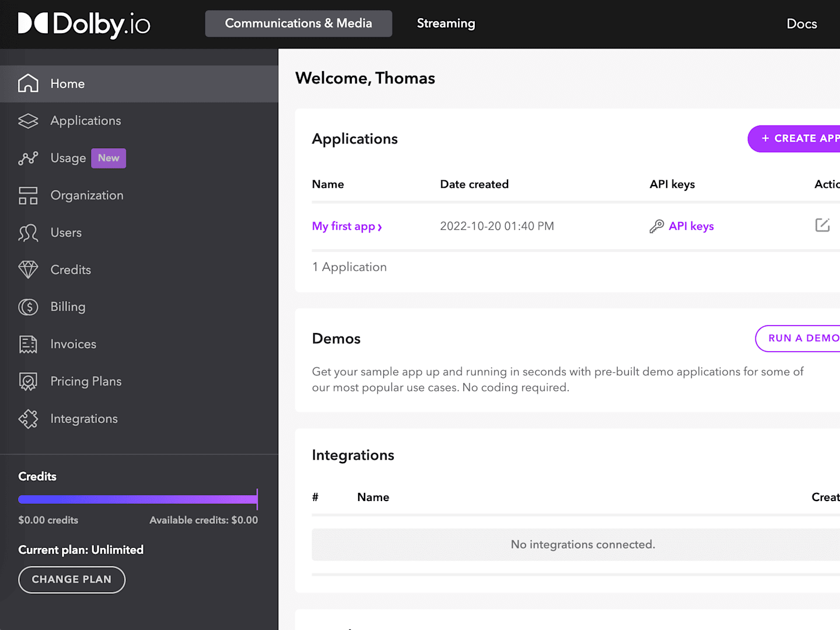840x630 pixels.
Task: Click the Organization layout icon
Action: coord(28,195)
